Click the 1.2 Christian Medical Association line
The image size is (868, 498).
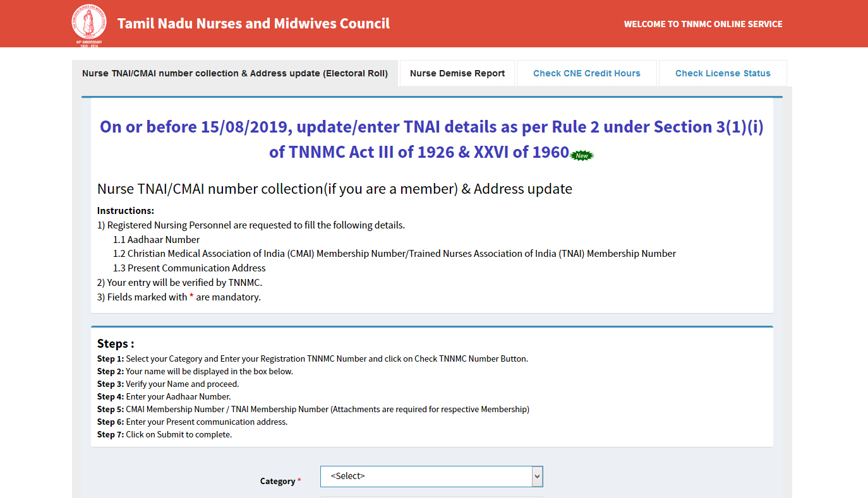[395, 254]
